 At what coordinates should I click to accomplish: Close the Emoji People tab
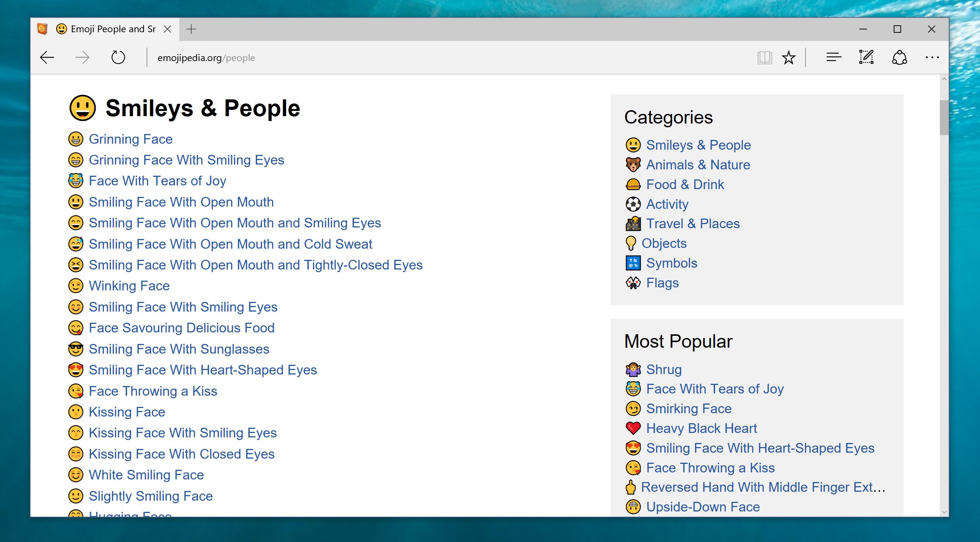coord(167,29)
